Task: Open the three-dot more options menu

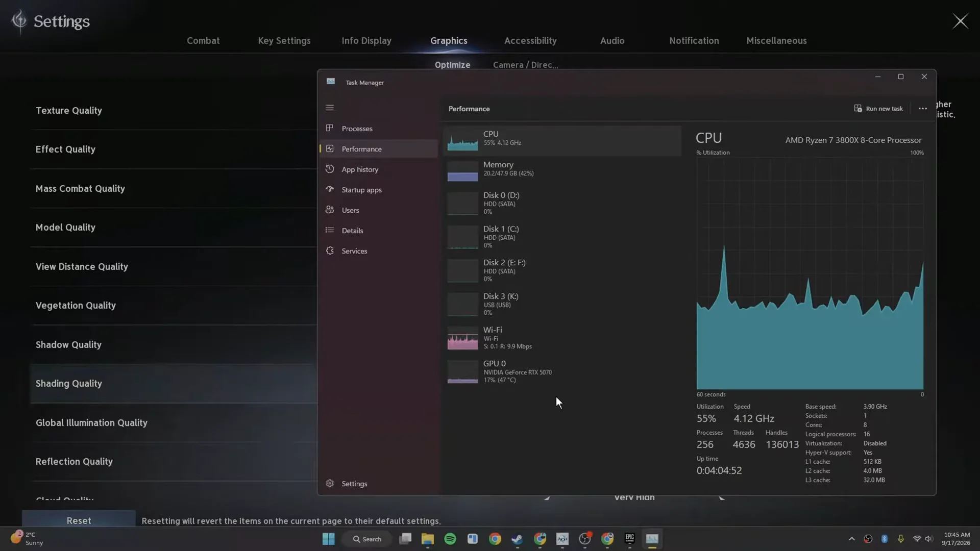Action: point(922,109)
